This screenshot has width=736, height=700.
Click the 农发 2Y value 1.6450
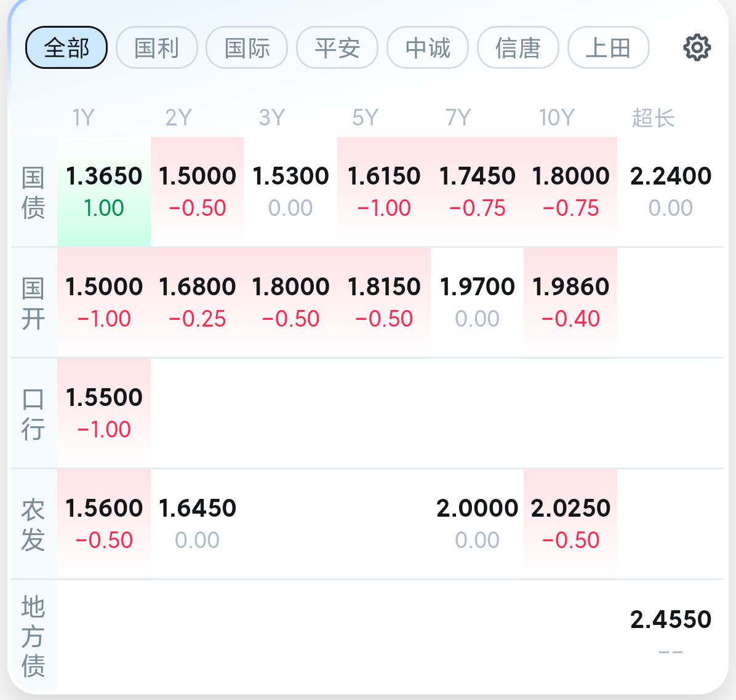click(198, 523)
